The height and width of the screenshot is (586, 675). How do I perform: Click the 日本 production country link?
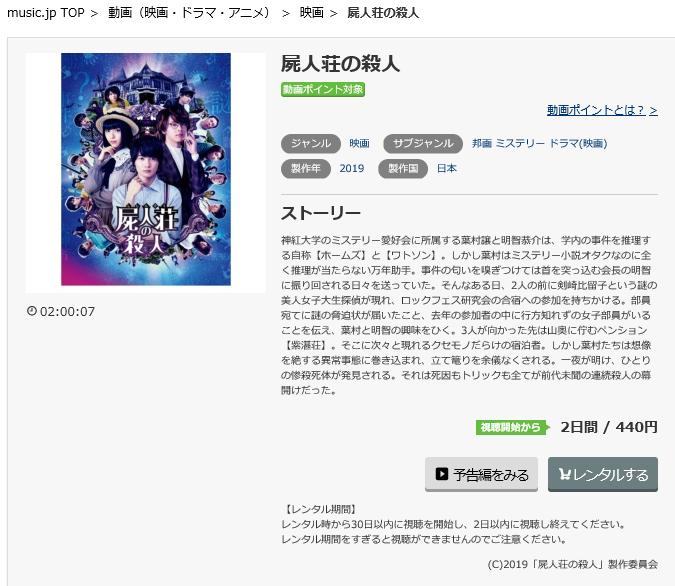[447, 168]
